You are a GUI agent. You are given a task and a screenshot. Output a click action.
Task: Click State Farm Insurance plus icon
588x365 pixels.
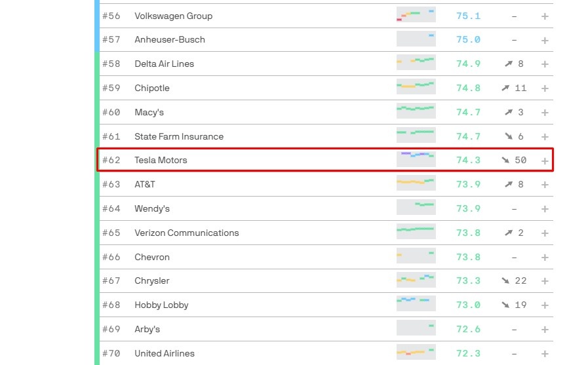pyautogui.click(x=545, y=137)
